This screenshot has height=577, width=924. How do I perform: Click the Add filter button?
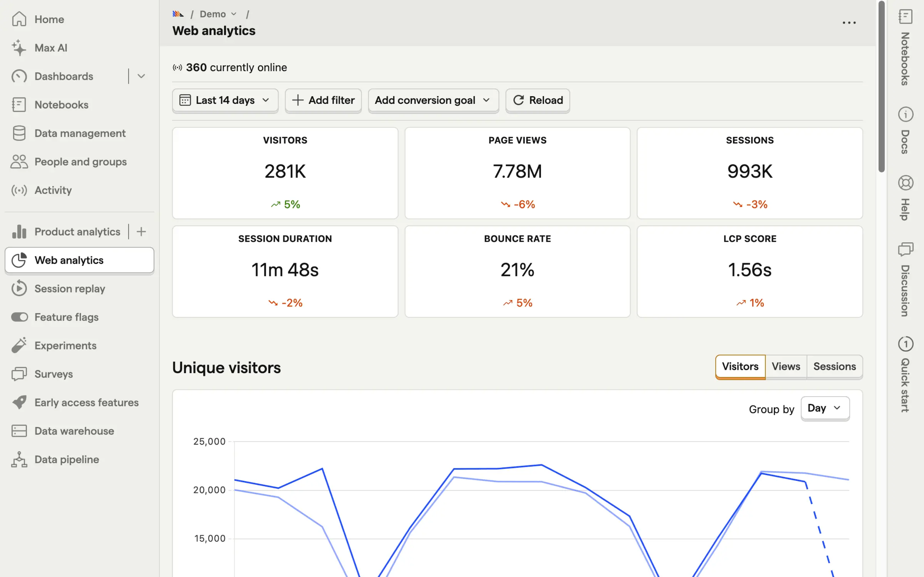323,100
